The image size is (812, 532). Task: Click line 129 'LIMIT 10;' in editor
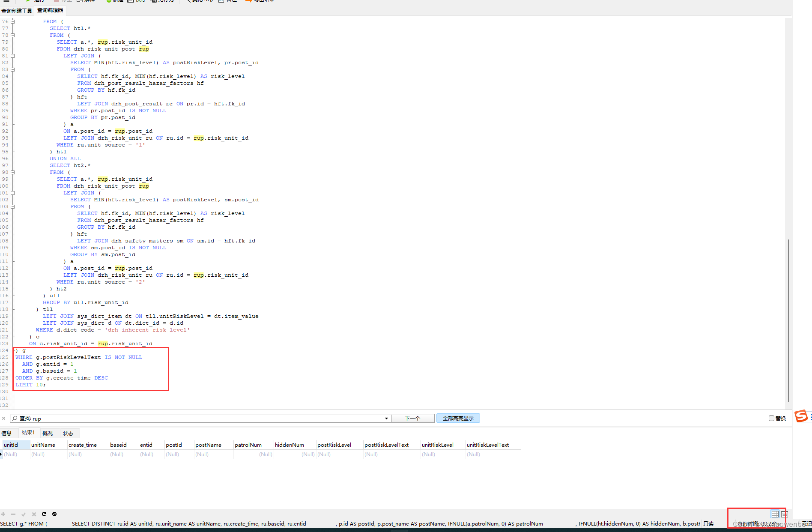point(30,385)
